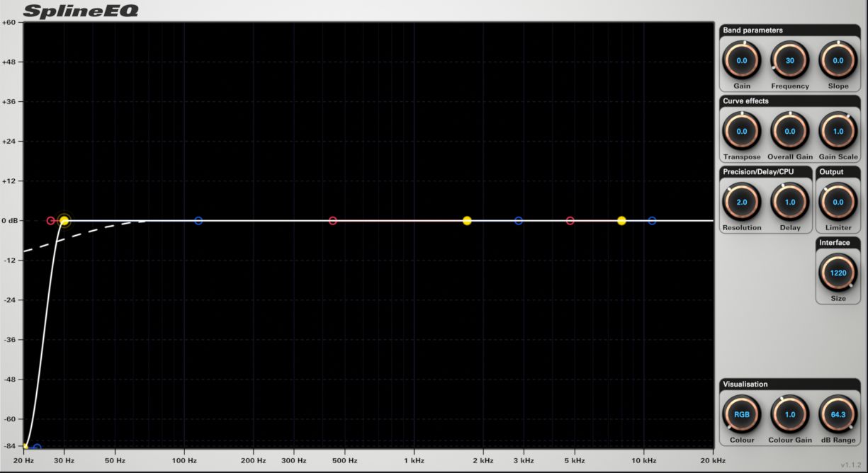
Task: Select the yellow band point at 20 Hz bottom corner
Action: 26,446
